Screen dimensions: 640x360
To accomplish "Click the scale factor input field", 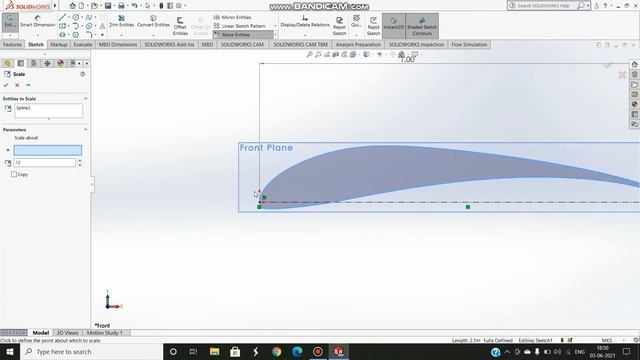I will pos(44,162).
